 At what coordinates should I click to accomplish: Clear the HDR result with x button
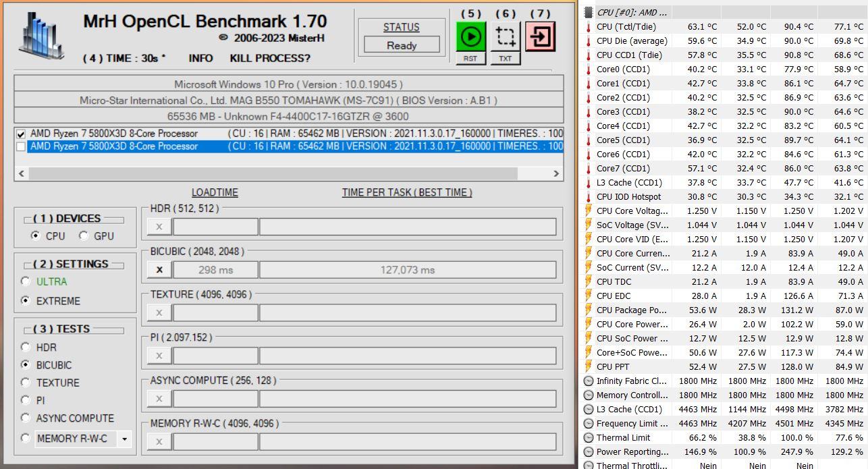pyautogui.click(x=159, y=227)
